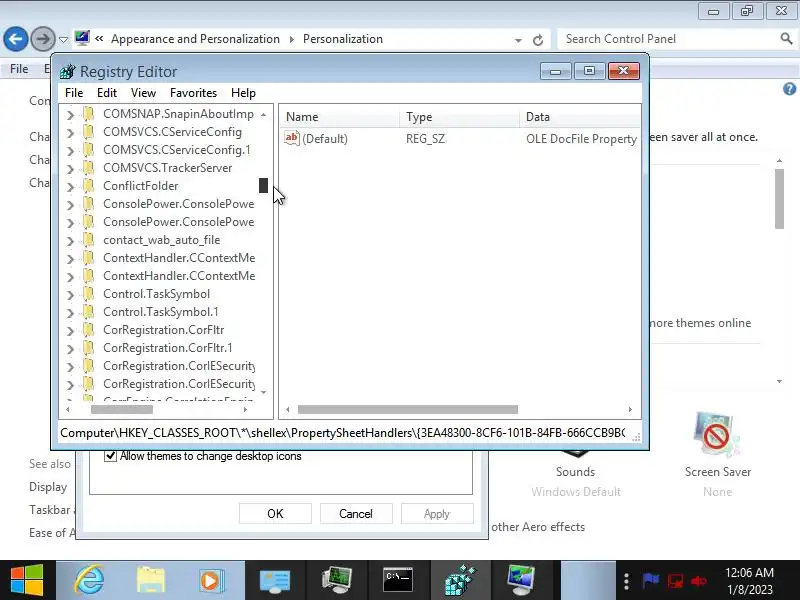This screenshot has width=800, height=600.
Task: Open File Explorer from the taskbar
Action: pyautogui.click(x=151, y=580)
